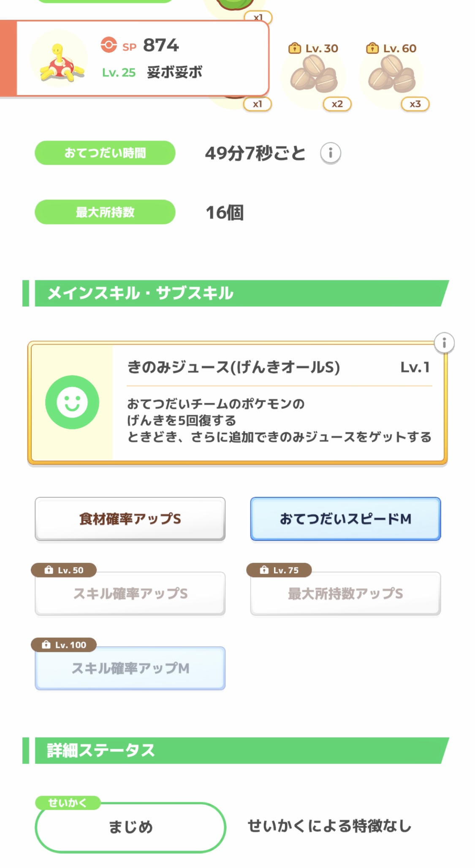This screenshot has height=868, width=475.
Task: Tap the まじめ nature button
Action: click(130, 827)
